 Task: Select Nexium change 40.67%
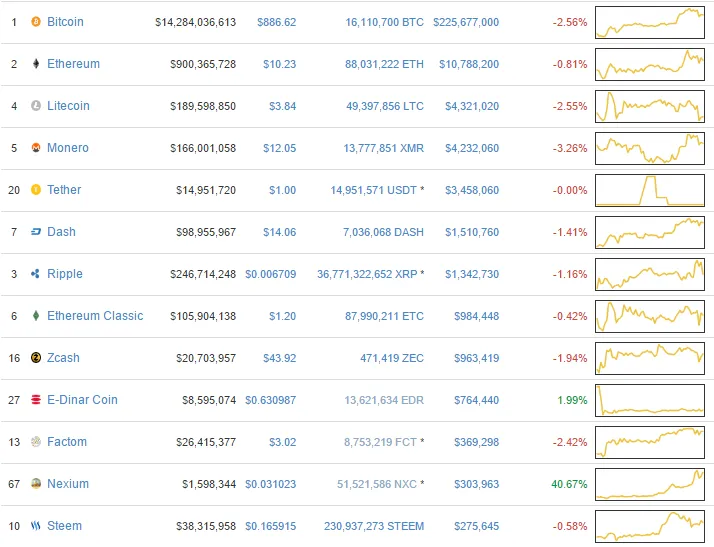569,484
